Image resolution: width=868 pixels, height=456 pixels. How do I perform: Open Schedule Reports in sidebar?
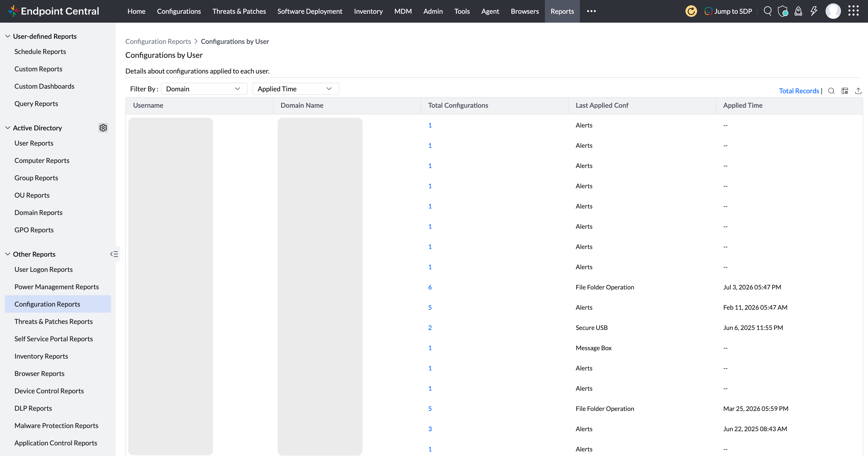click(x=40, y=52)
